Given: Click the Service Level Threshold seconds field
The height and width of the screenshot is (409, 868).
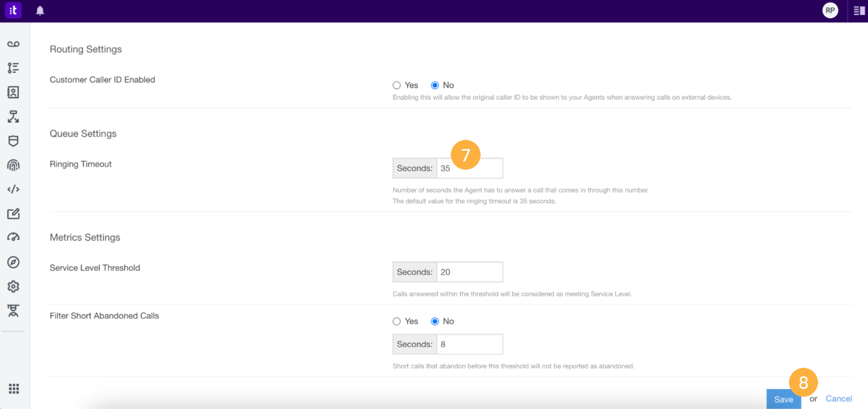Looking at the screenshot, I should pos(469,272).
